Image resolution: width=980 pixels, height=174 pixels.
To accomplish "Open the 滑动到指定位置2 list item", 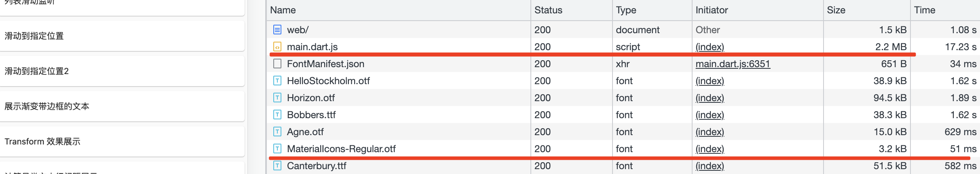I will point(122,71).
